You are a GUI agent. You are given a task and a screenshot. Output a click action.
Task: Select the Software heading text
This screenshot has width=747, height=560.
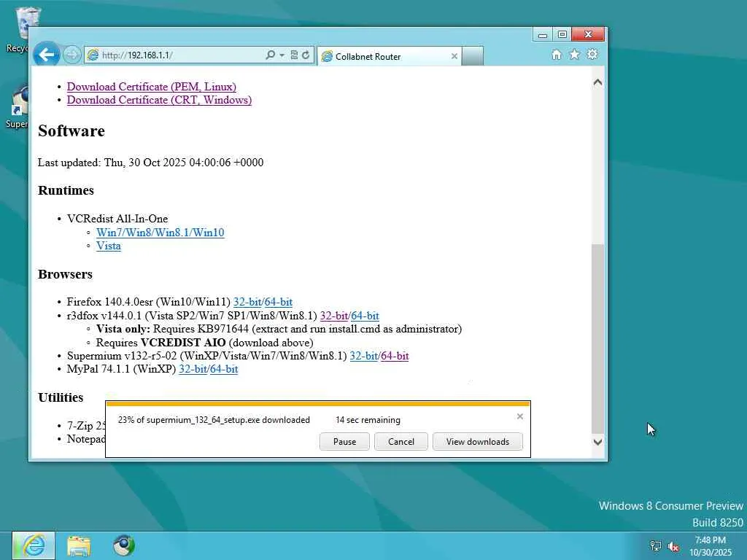click(x=71, y=131)
